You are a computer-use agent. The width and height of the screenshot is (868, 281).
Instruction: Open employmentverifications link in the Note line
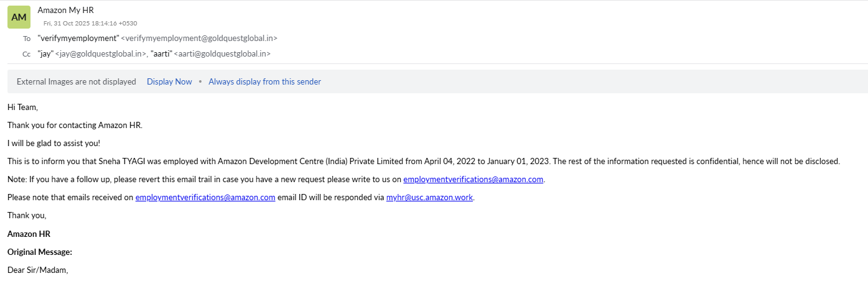tap(473, 180)
